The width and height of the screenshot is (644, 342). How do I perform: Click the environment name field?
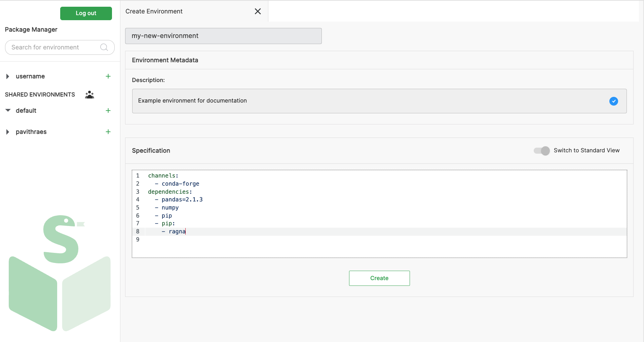(223, 36)
